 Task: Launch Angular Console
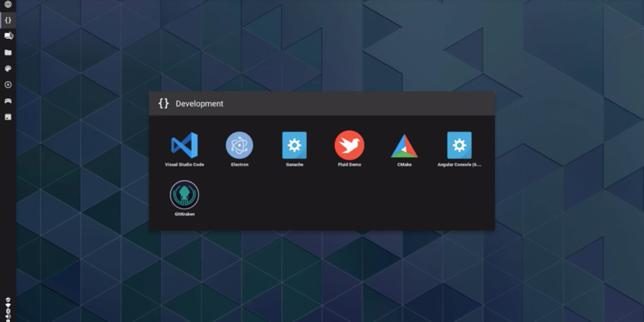459,146
